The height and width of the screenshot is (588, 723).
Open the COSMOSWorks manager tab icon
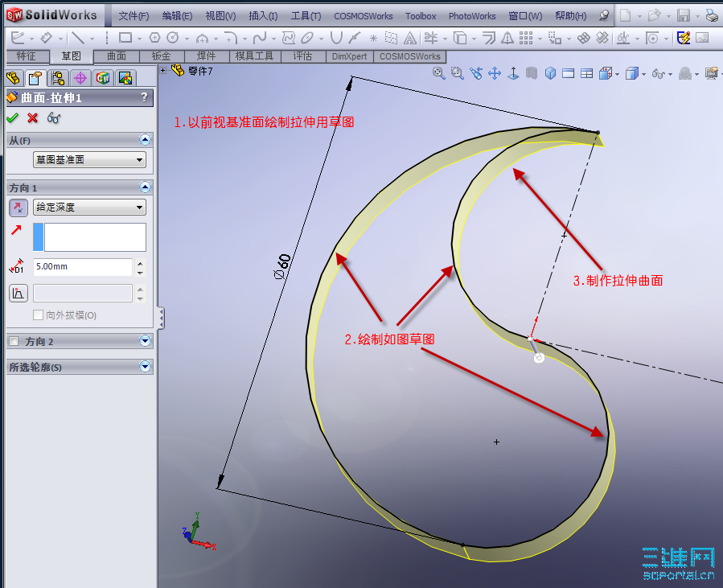[x=103, y=78]
